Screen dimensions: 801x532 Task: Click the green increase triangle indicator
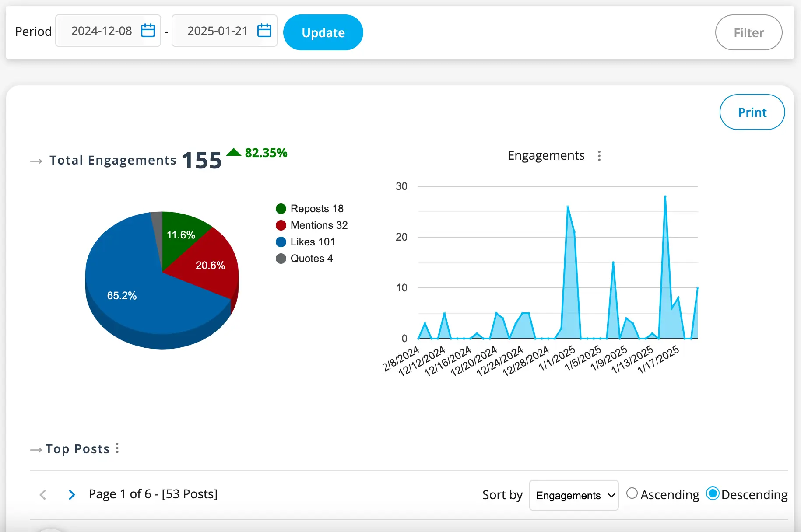(x=234, y=152)
